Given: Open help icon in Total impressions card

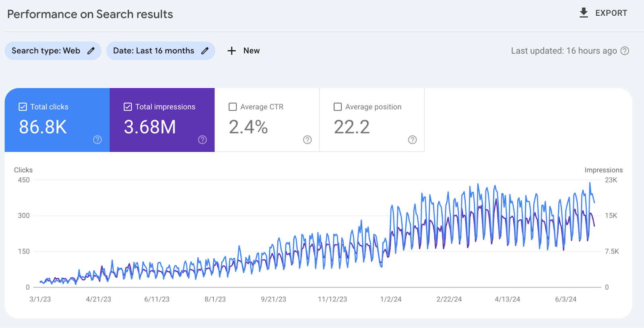Looking at the screenshot, I should (202, 140).
